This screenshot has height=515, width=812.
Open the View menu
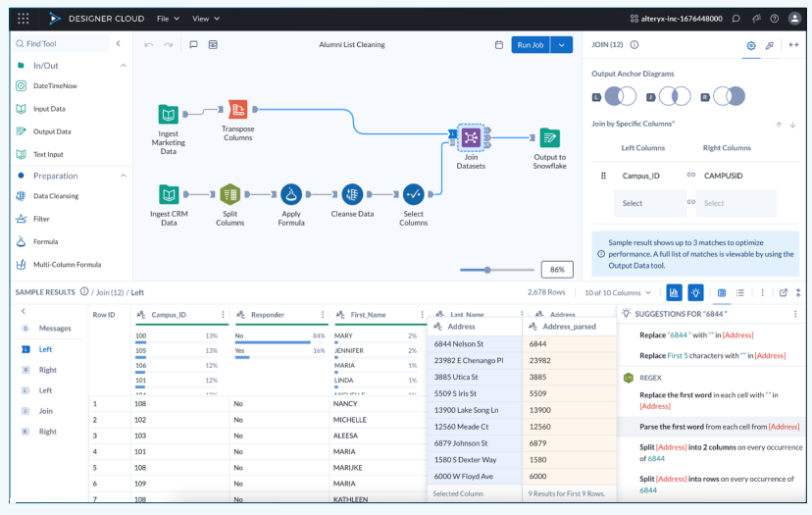click(x=206, y=19)
